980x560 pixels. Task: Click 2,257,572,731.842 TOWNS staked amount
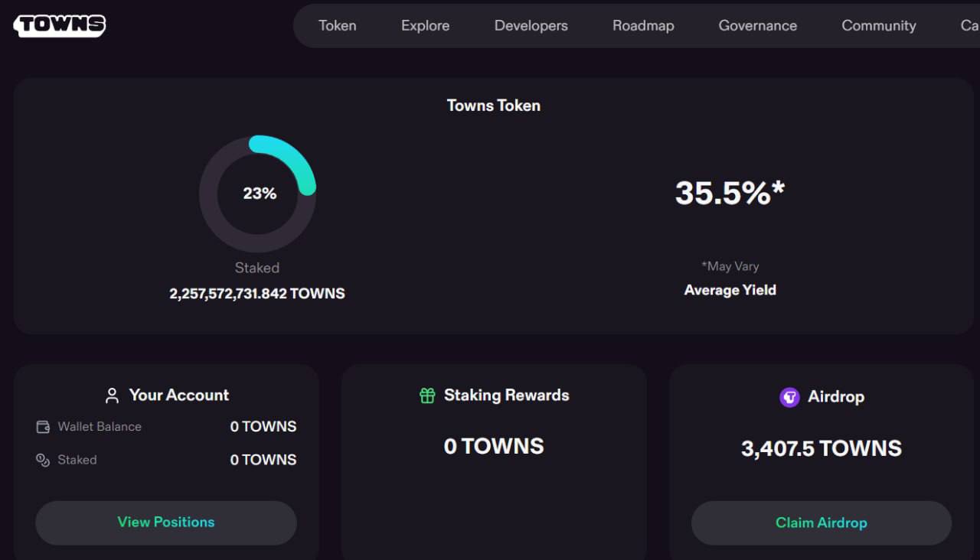tap(257, 294)
